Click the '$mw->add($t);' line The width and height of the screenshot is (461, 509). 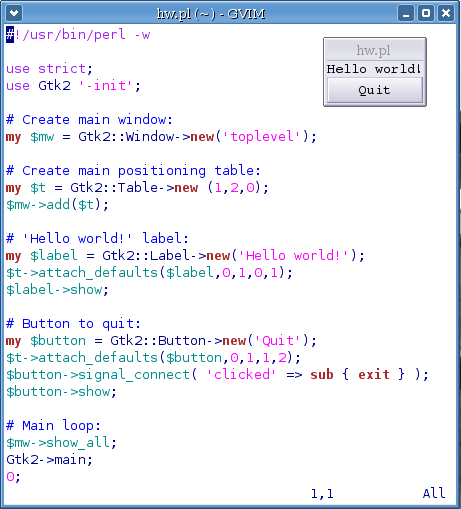[57, 205]
